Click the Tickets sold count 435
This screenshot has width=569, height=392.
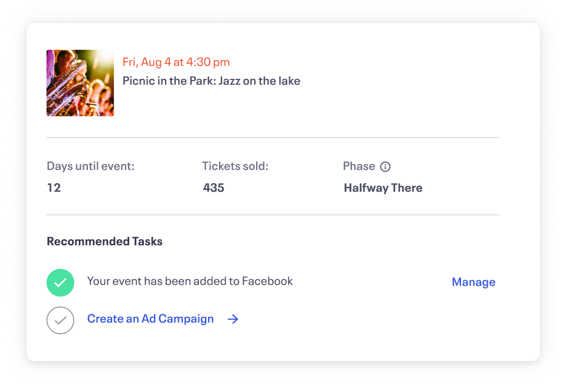pyautogui.click(x=214, y=188)
